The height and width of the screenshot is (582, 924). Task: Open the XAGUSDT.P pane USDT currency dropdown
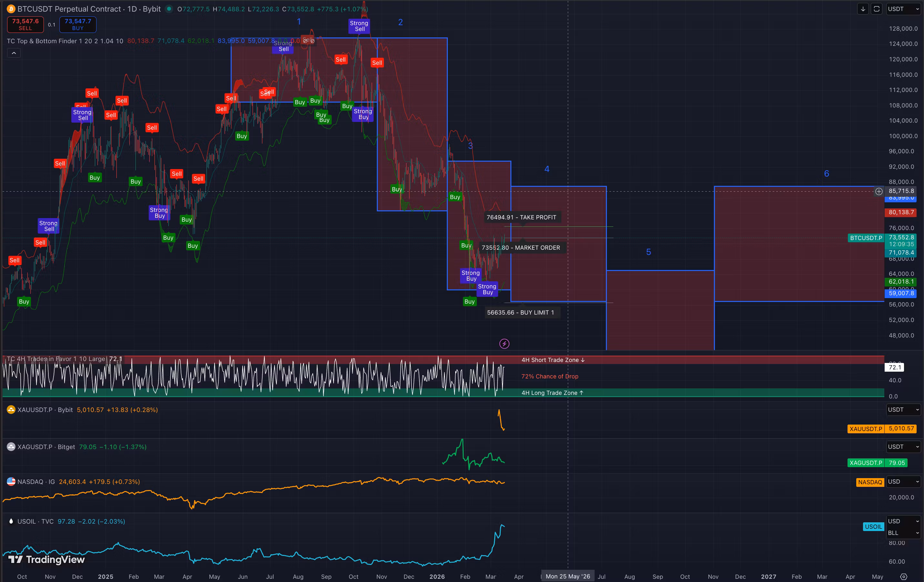904,447
